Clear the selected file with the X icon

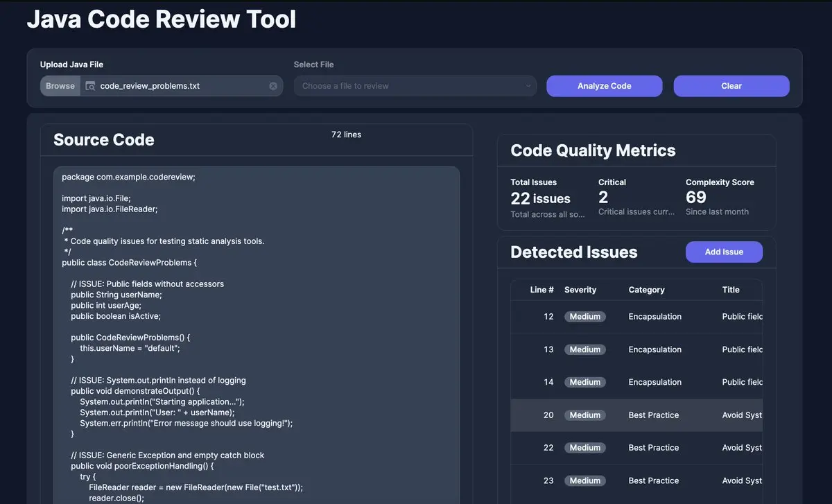273,86
